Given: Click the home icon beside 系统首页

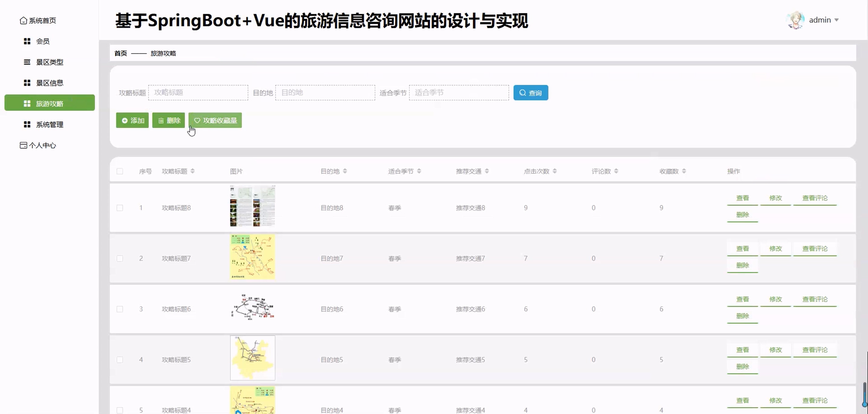Looking at the screenshot, I should point(23,21).
